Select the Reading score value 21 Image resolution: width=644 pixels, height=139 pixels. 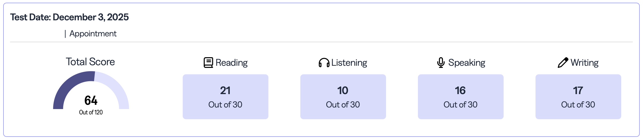coord(225,91)
